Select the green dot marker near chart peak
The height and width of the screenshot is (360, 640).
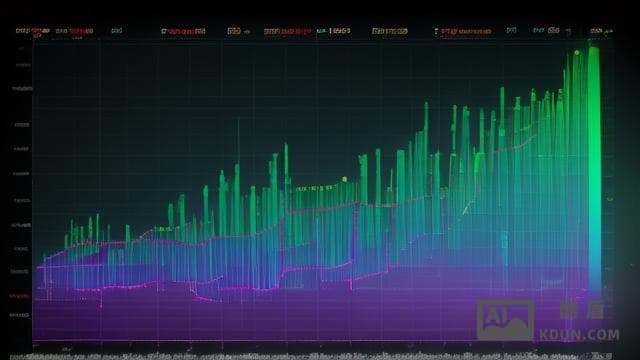pos(577,53)
